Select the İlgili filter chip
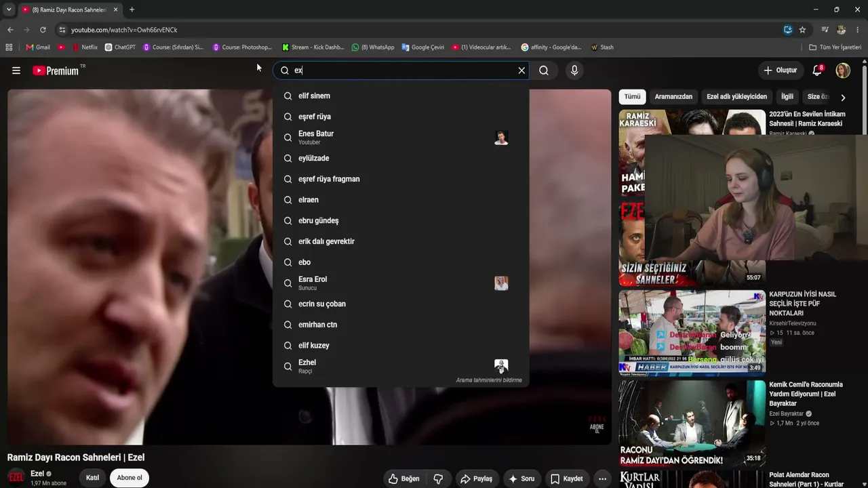Screen dimensions: 868x488 (x=787, y=97)
